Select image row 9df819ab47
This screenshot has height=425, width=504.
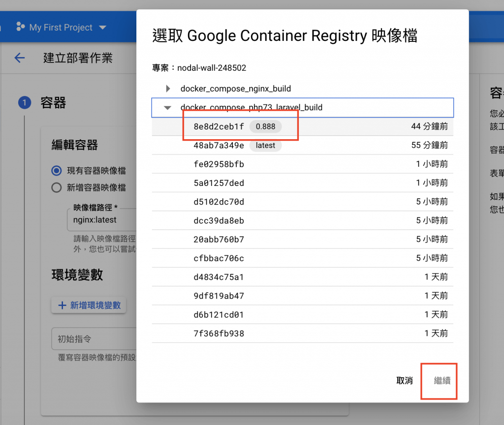tap(303, 296)
